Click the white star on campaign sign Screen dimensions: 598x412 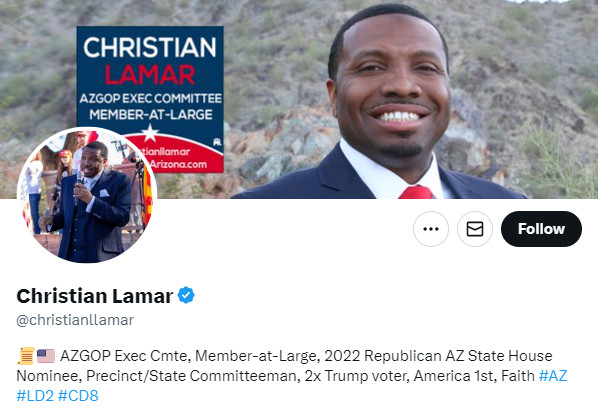(150, 133)
